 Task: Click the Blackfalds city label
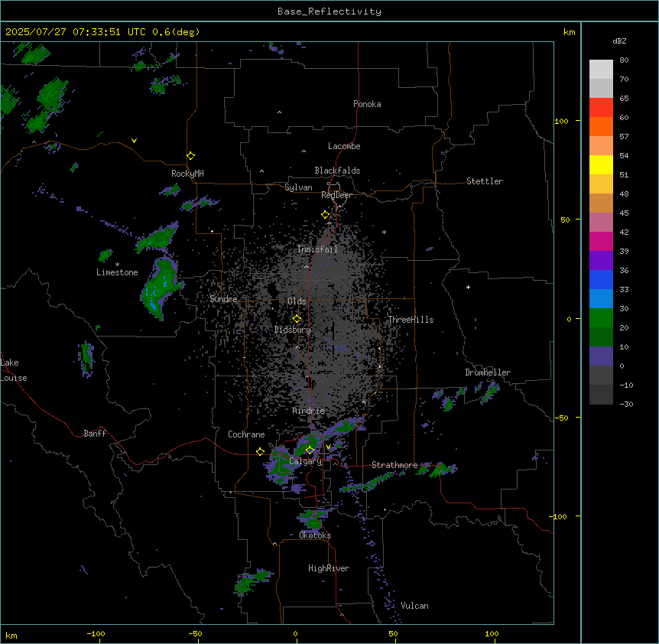click(337, 171)
